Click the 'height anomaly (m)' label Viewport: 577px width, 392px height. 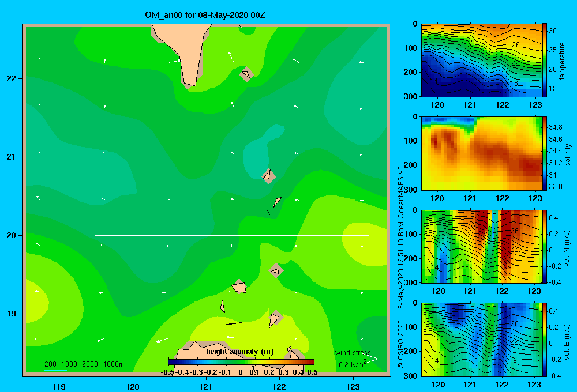(x=240, y=352)
